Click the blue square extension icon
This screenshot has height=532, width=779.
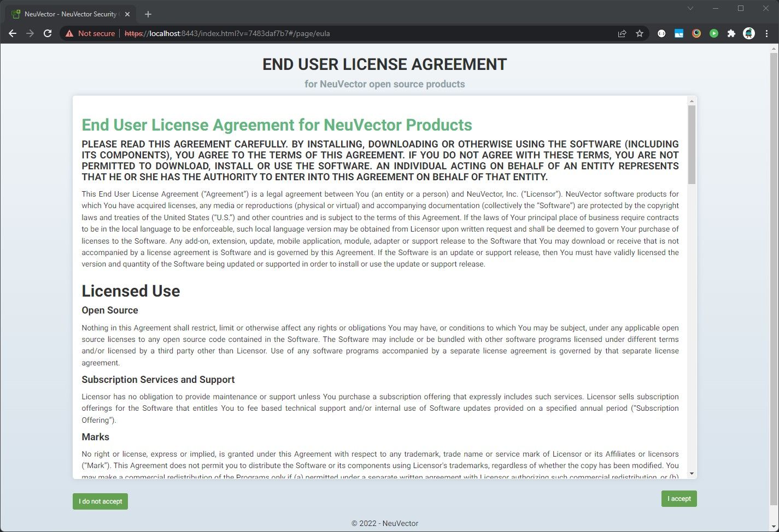[x=679, y=33]
